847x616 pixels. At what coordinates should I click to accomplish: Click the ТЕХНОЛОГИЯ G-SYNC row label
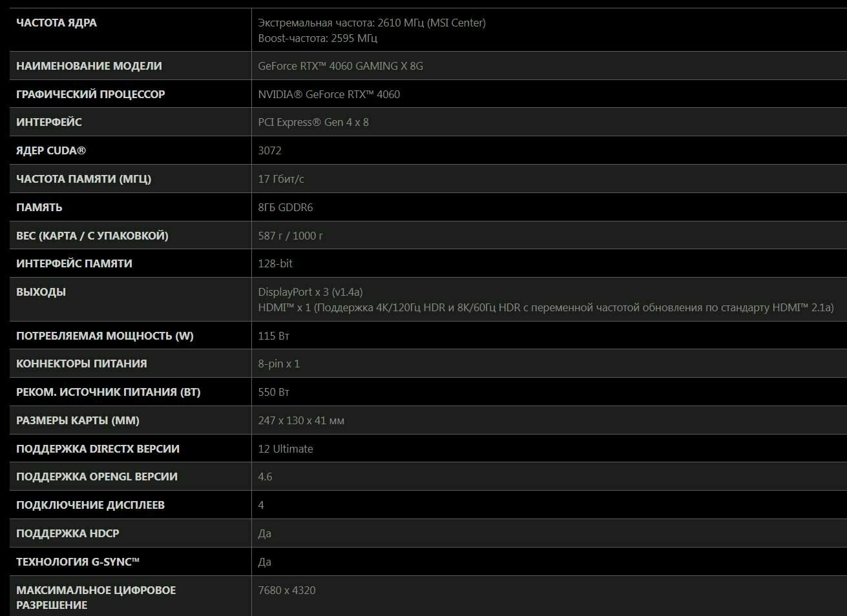coord(78,562)
